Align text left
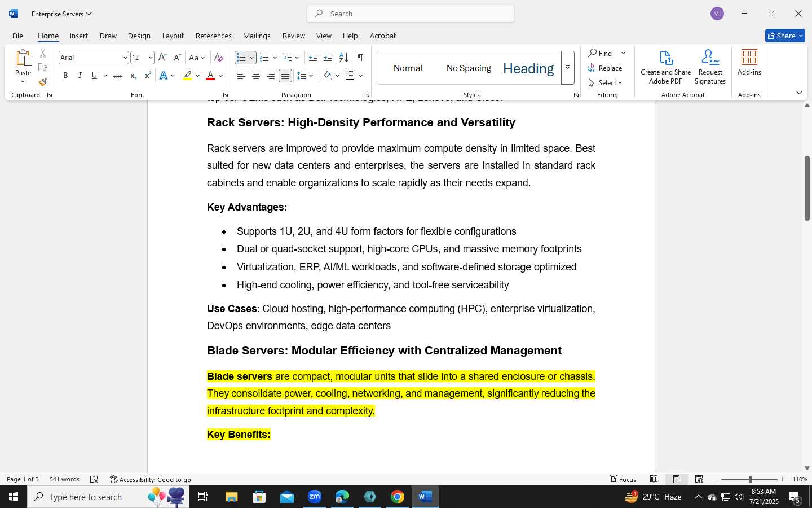The width and height of the screenshot is (812, 508). click(241, 76)
